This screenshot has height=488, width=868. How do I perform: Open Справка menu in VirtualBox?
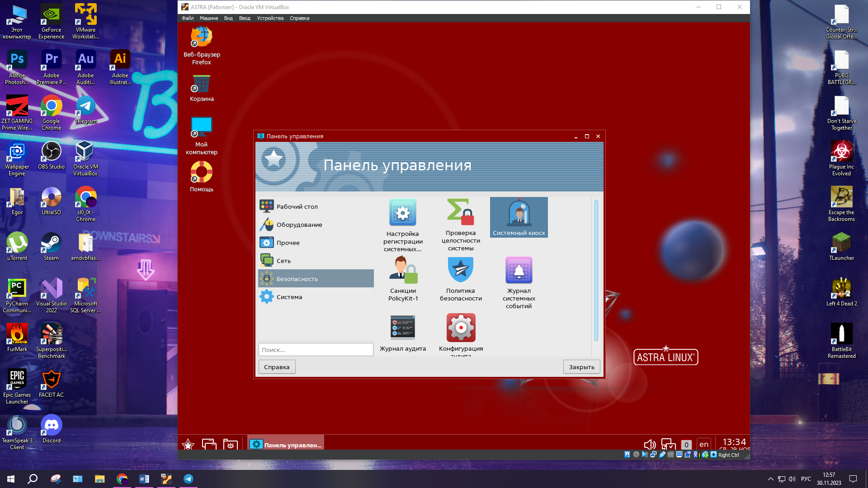tap(299, 18)
